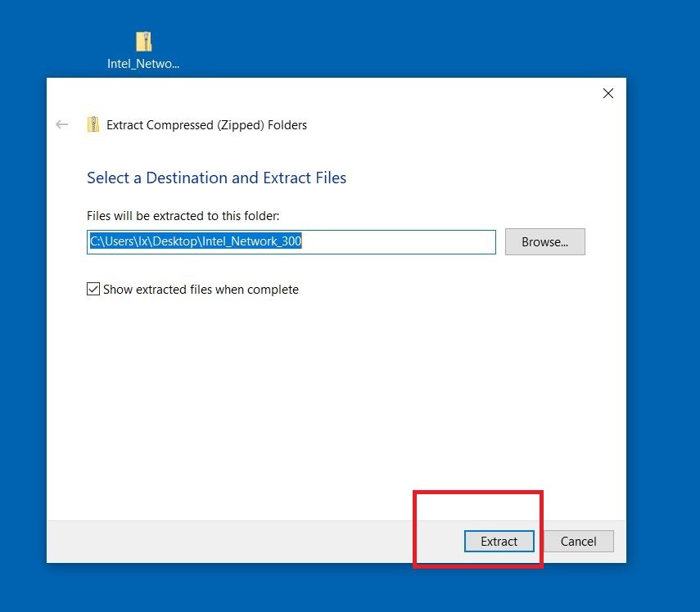Click the blank dialog title bar area

point(327,92)
